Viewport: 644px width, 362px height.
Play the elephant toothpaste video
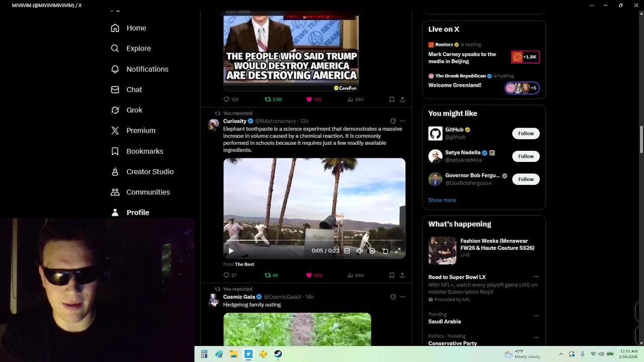231,251
